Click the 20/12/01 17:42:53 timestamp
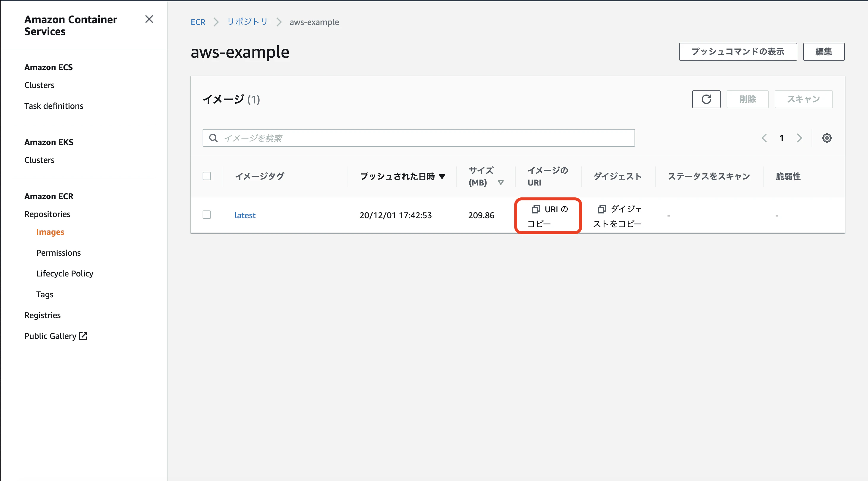 point(395,215)
